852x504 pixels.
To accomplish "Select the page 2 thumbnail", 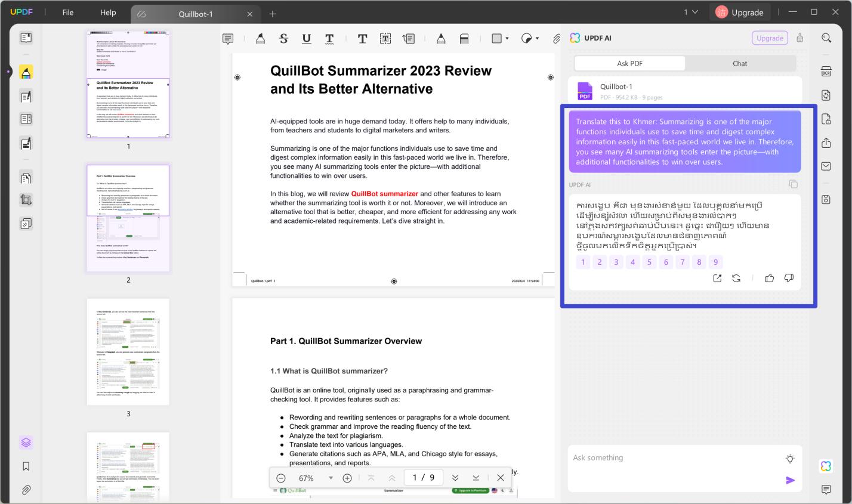I will point(128,218).
